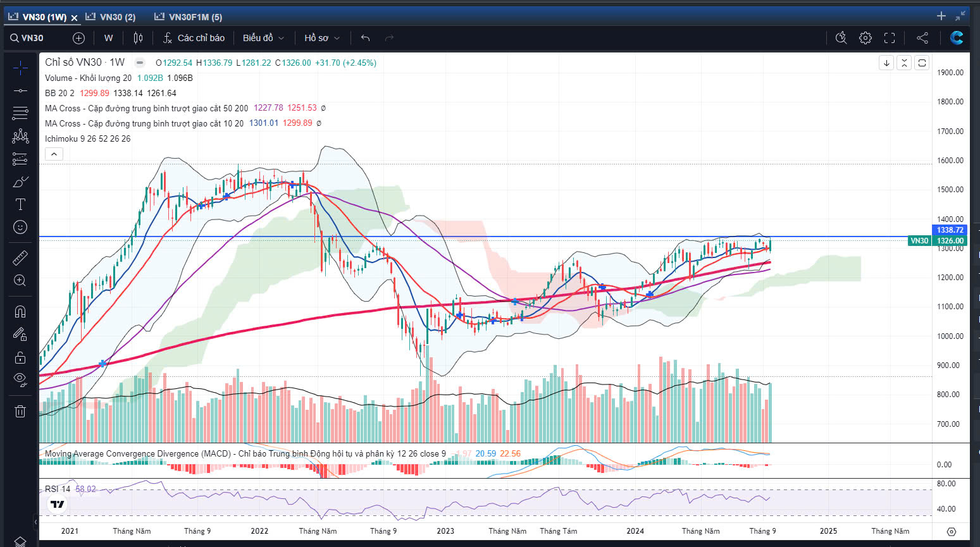Collapse the indicator legend arrow
The image size is (980, 547).
[54, 154]
